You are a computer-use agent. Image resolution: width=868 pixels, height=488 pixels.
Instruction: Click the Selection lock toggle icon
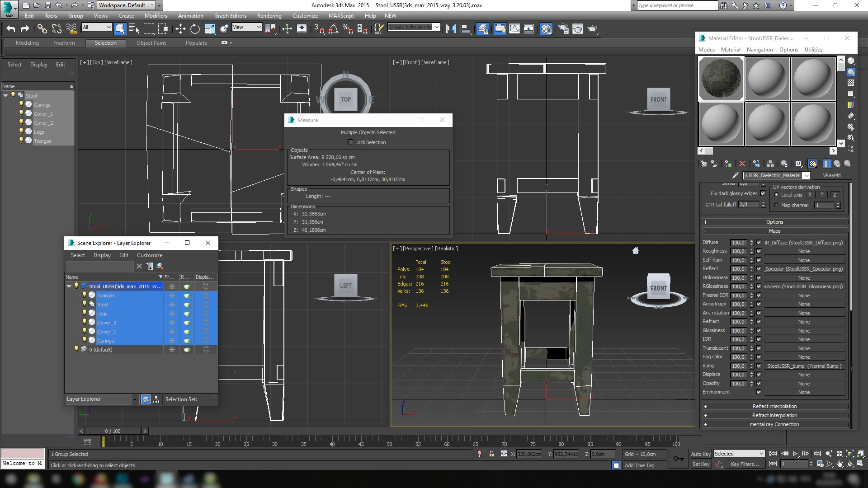click(x=491, y=454)
